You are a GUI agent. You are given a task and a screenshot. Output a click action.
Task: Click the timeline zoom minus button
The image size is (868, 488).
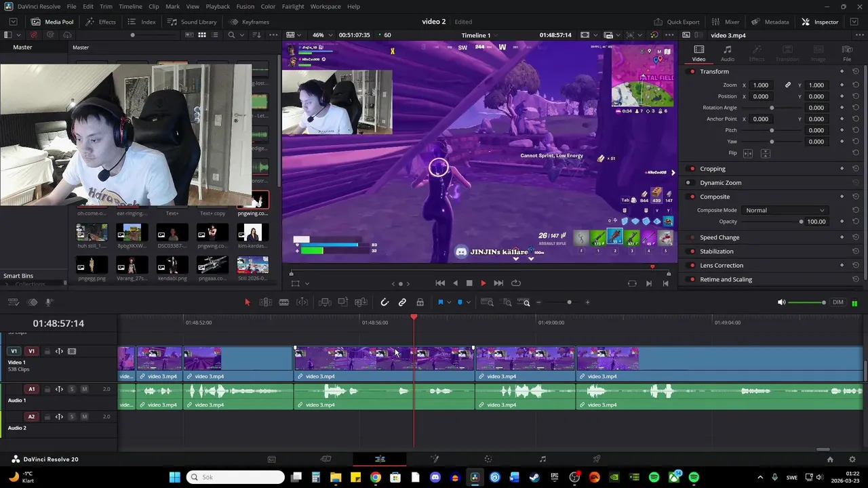pyautogui.click(x=539, y=302)
